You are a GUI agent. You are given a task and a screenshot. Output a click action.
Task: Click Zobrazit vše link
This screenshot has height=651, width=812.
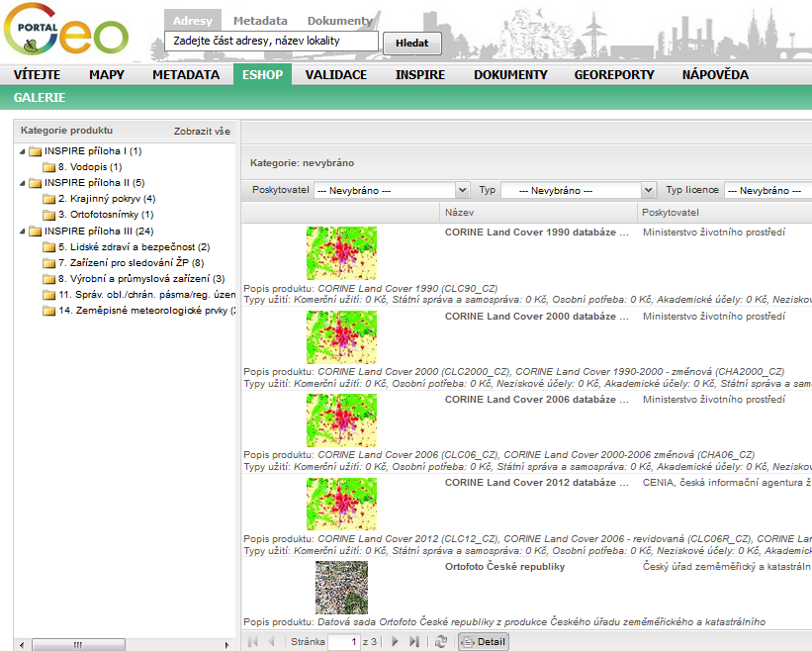202,131
